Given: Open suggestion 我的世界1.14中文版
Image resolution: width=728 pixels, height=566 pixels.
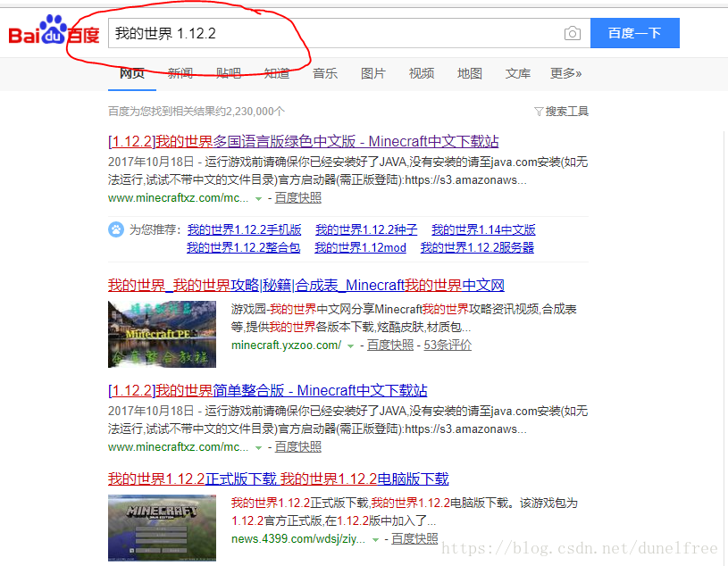Looking at the screenshot, I should tap(483, 229).
